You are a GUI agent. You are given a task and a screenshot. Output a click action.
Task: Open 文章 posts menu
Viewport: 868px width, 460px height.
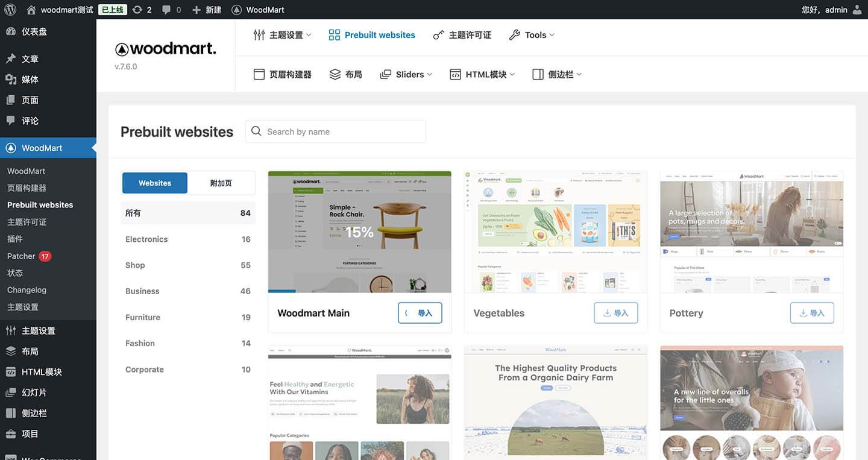pos(48,59)
